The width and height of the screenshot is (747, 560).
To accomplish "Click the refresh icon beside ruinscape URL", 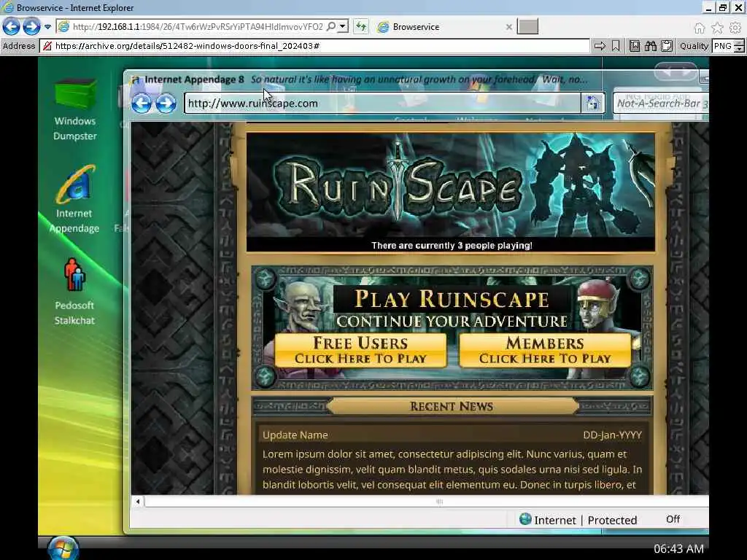I will point(592,104).
